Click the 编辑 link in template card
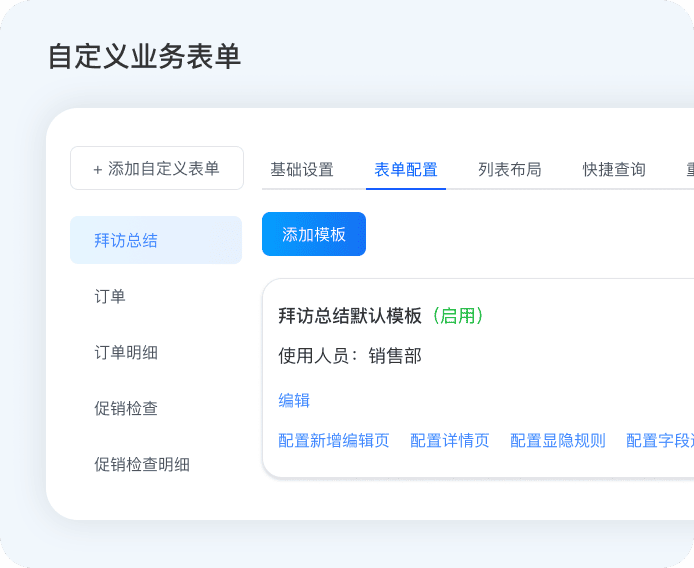694x568 pixels. pos(294,400)
